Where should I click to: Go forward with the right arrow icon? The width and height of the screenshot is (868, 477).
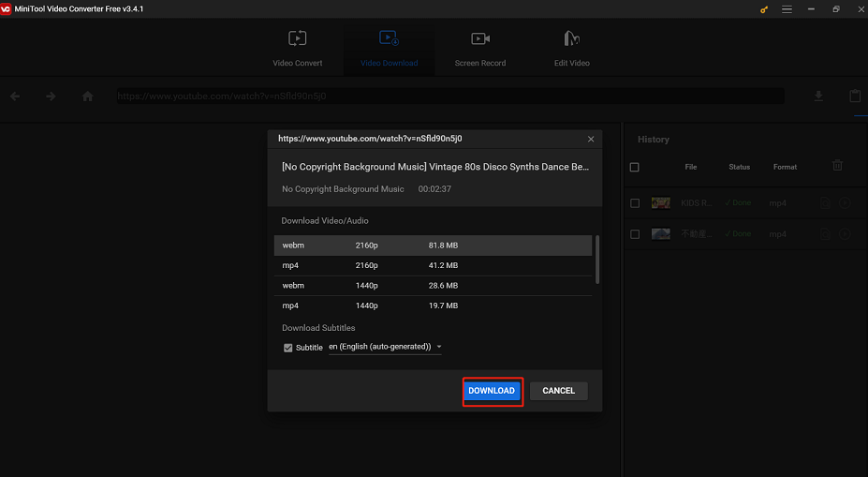51,97
